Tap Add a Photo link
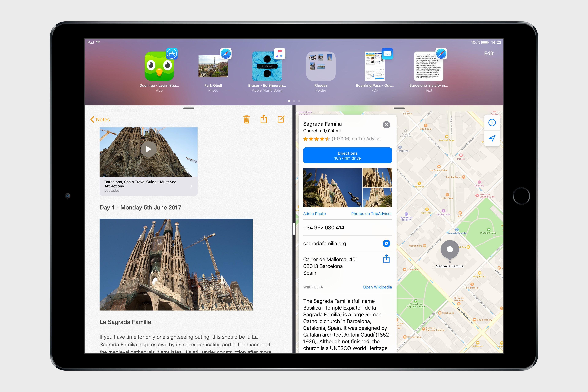The image size is (588, 392). 314,213
